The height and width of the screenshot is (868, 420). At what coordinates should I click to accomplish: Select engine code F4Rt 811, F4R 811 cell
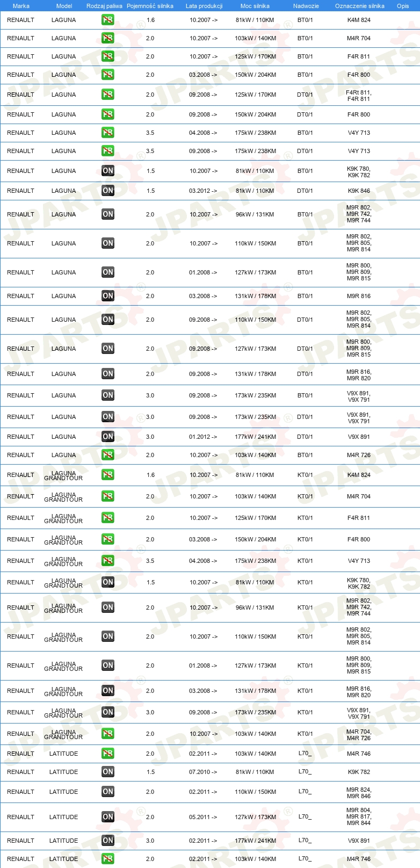(x=359, y=96)
